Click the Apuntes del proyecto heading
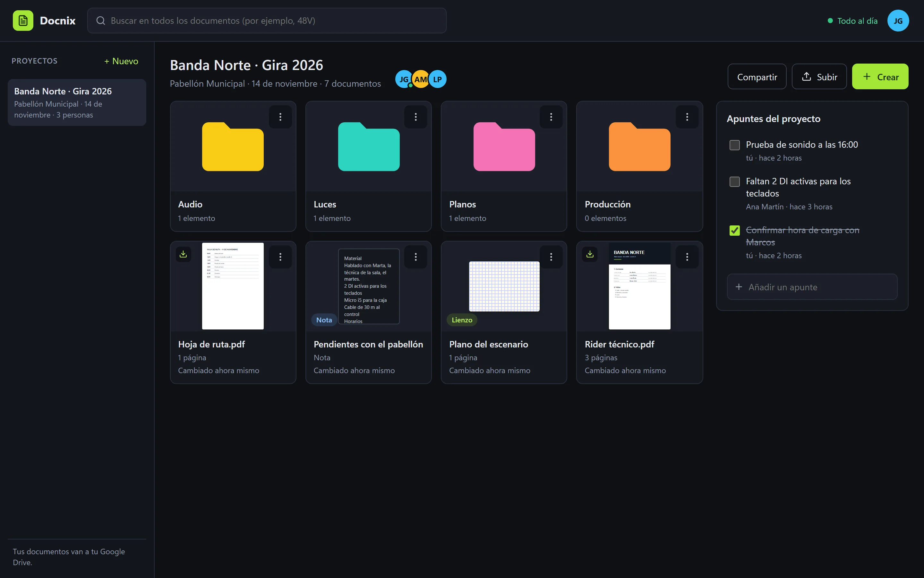 point(774,119)
